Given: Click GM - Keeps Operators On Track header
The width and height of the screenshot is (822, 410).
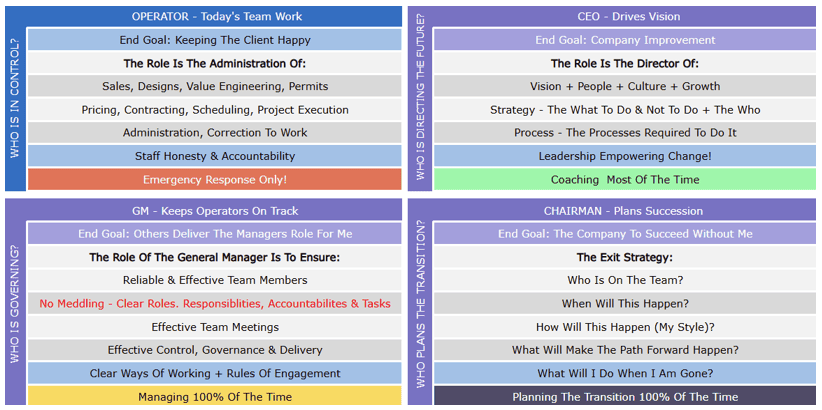Looking at the screenshot, I should coord(215,211).
